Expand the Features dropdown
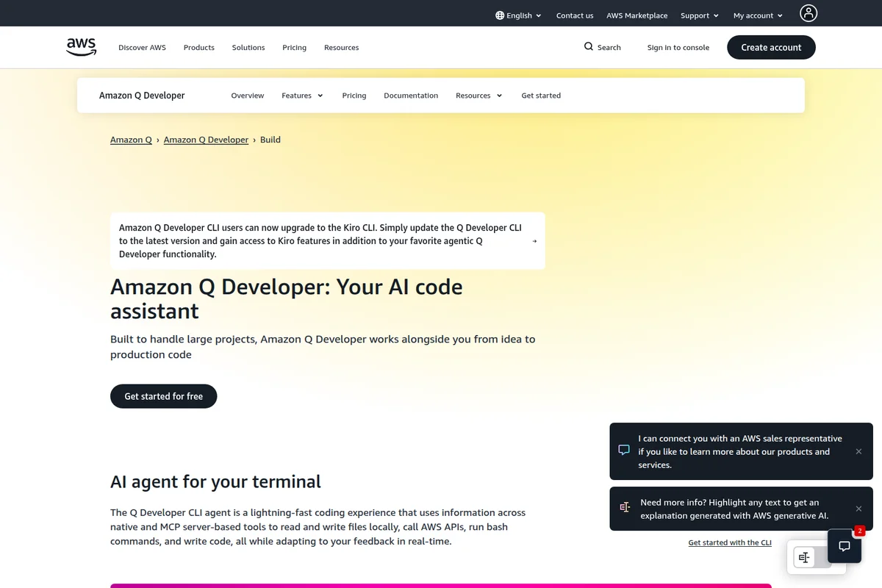882x588 pixels. (x=302, y=95)
